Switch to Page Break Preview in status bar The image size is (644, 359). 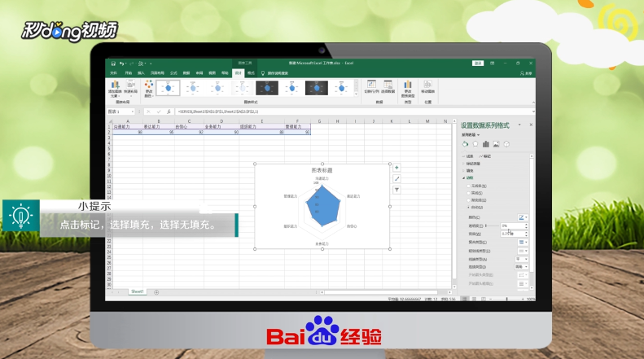(484, 299)
